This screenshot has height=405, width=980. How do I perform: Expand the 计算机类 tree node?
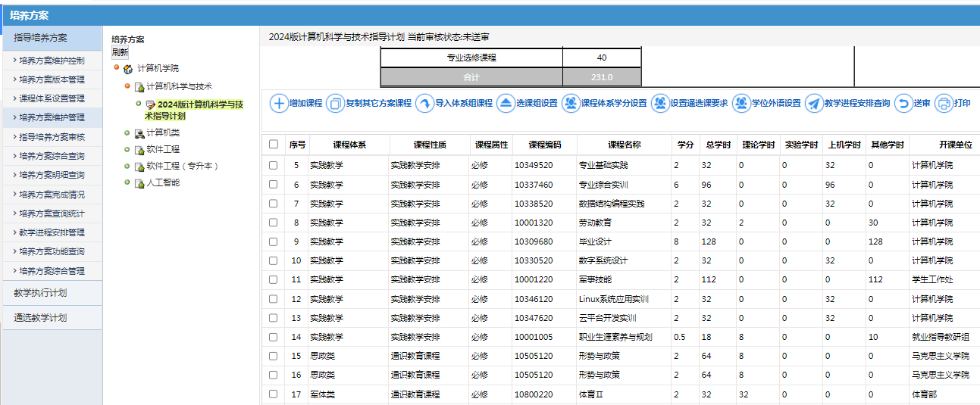point(128,132)
